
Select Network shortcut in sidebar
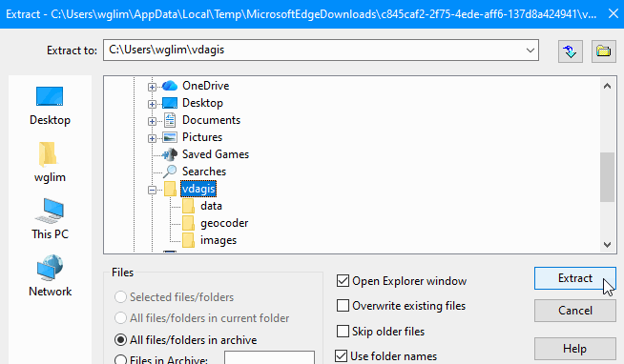click(x=50, y=276)
